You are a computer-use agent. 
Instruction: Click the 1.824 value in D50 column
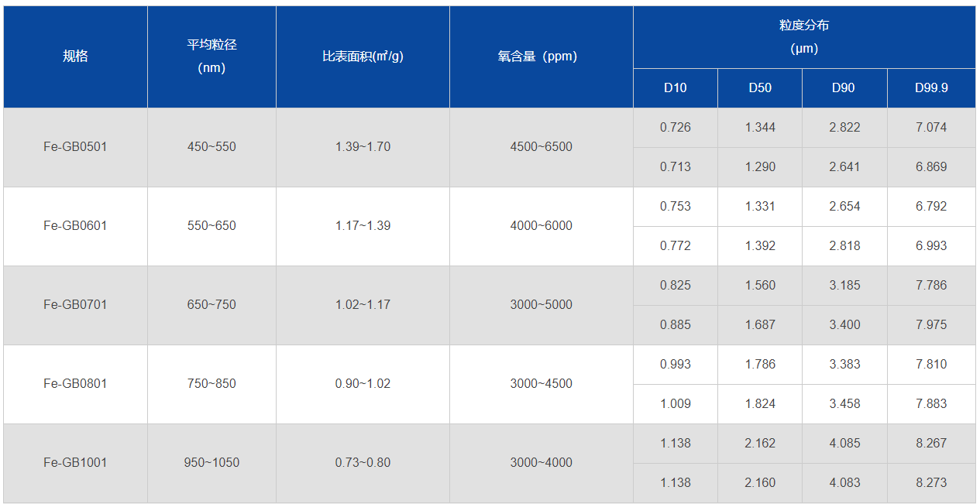tap(760, 404)
